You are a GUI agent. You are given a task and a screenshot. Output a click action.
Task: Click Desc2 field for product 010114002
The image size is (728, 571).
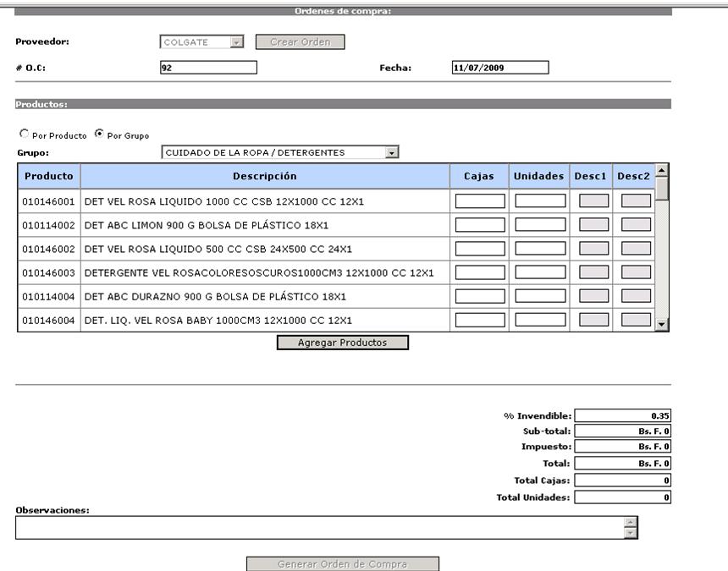[x=636, y=225]
